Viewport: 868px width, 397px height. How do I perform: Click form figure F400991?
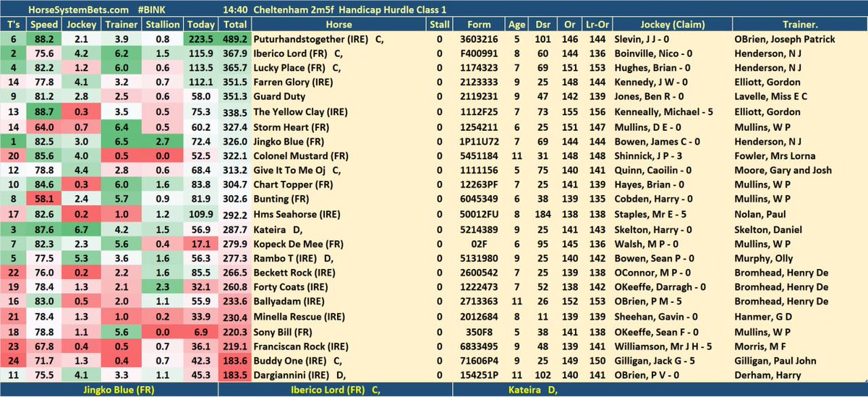480,54
